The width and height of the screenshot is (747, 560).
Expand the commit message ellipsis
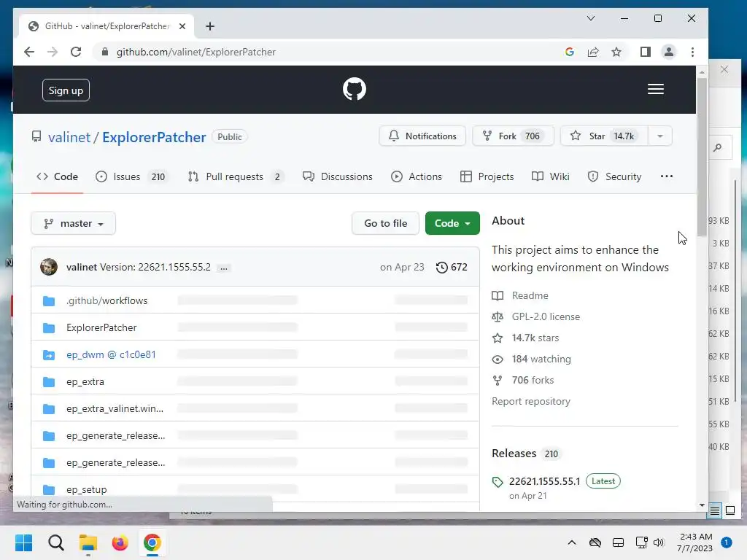pos(223,268)
